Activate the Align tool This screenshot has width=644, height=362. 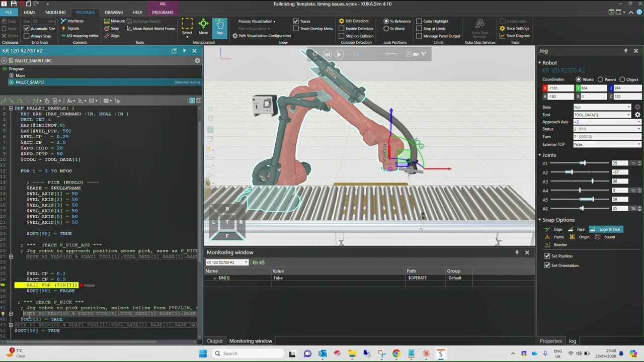[x=112, y=36]
